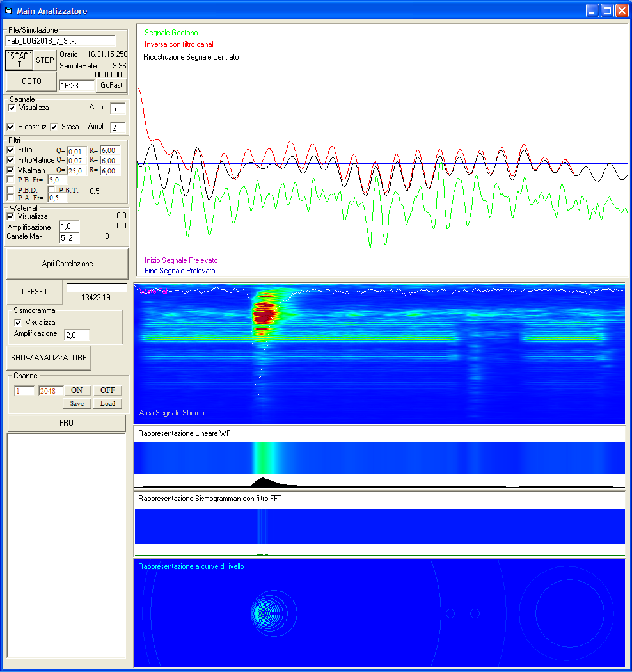Click SampleRate value 9.96
The height and width of the screenshot is (672, 632).
tap(120, 66)
